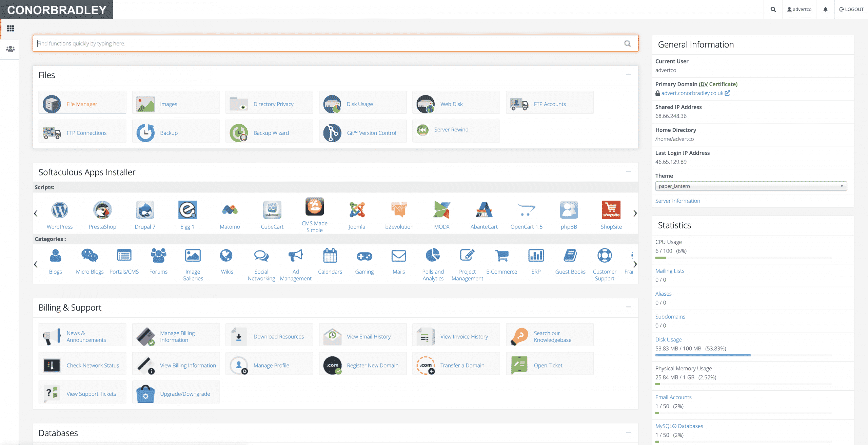
Task: Open the Theme paper_lantern dropdown
Action: [751, 186]
